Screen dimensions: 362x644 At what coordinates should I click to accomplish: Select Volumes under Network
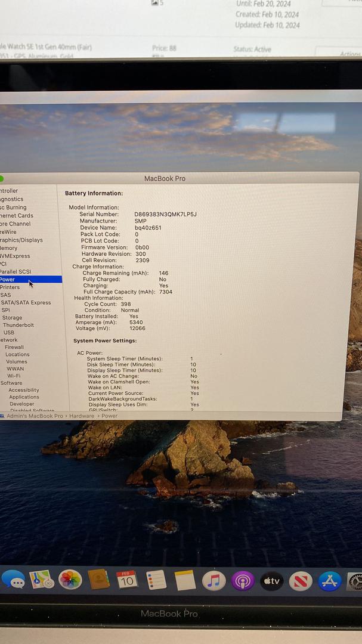point(17,361)
